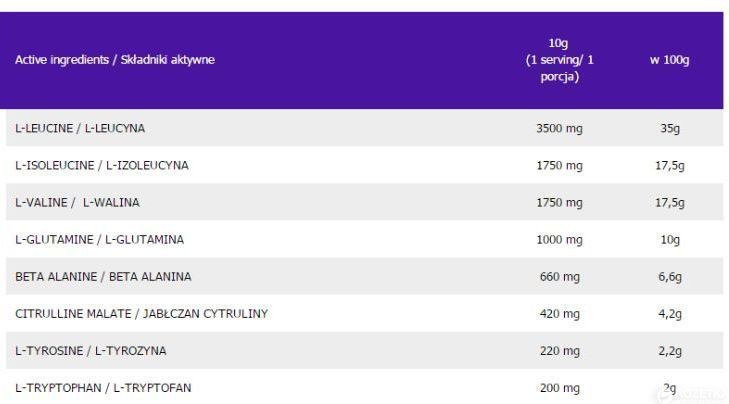Click the 4,2g Citrulline Malate value
Image resolution: width=729 pixels, height=404 pixels.
670,314
